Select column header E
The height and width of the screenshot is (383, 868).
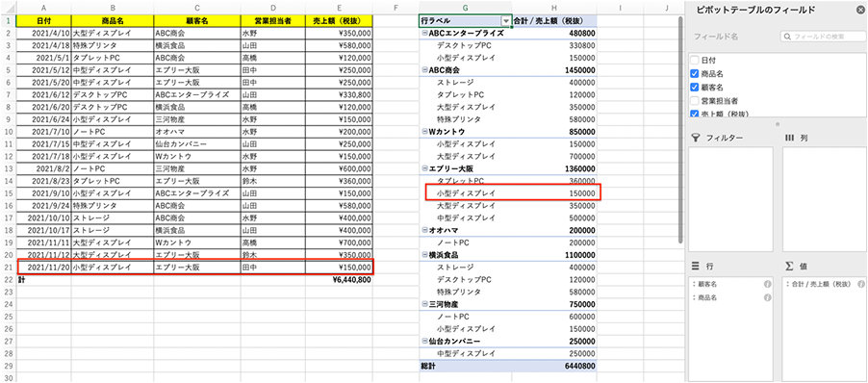(339, 7)
